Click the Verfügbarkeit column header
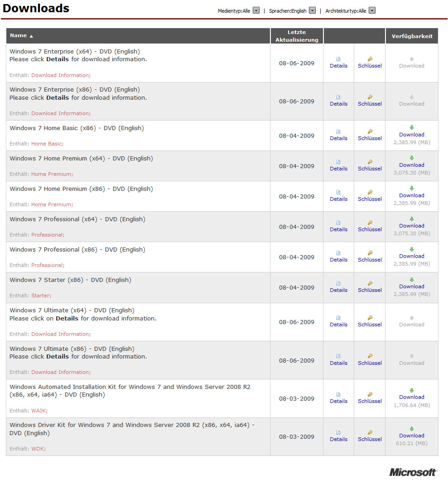The image size is (448, 480). [412, 36]
